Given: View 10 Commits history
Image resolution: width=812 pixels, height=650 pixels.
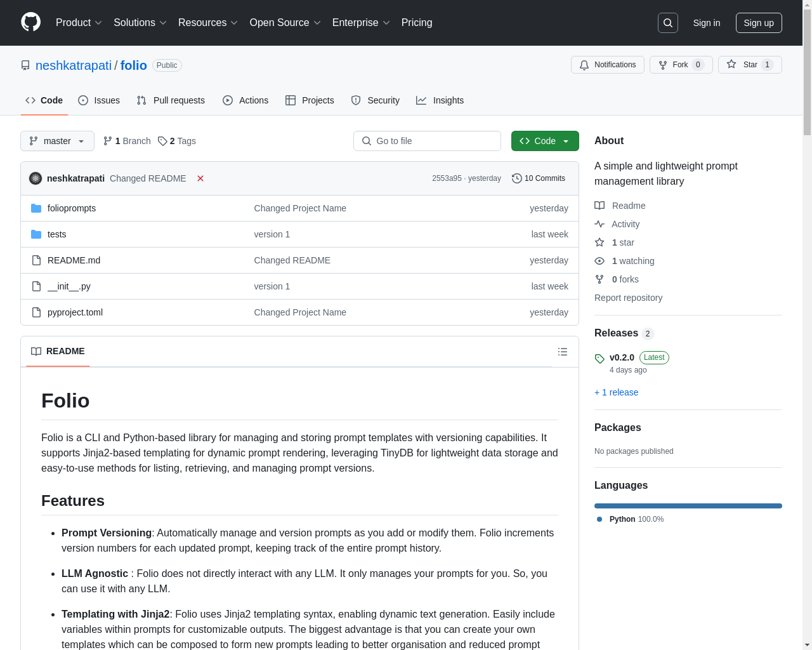Looking at the screenshot, I should [539, 178].
